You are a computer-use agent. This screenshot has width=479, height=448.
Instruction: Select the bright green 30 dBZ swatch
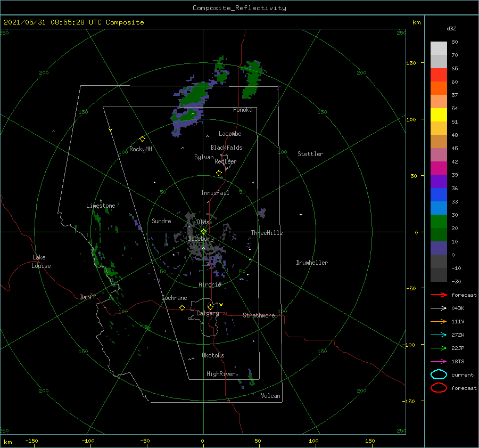coord(439,222)
